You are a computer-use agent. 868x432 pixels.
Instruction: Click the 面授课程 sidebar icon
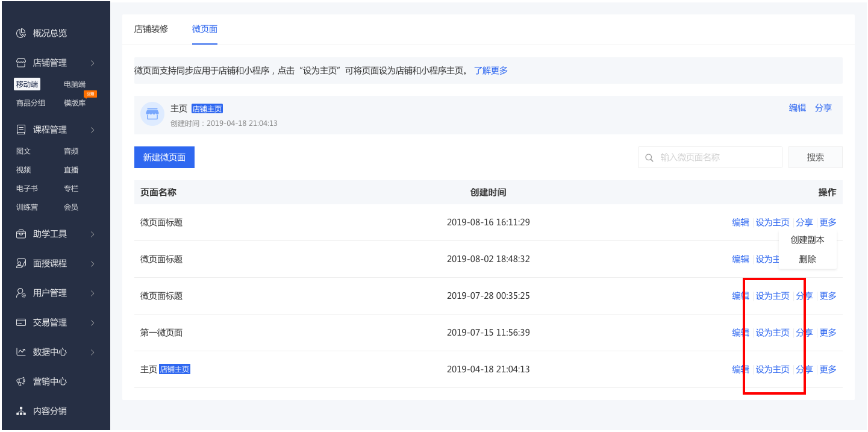(21, 263)
